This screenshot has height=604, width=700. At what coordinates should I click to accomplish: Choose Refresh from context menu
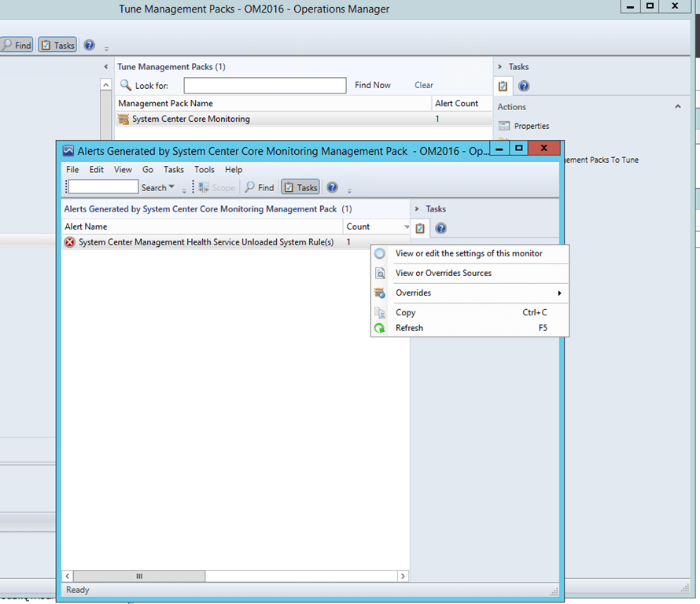470,328
